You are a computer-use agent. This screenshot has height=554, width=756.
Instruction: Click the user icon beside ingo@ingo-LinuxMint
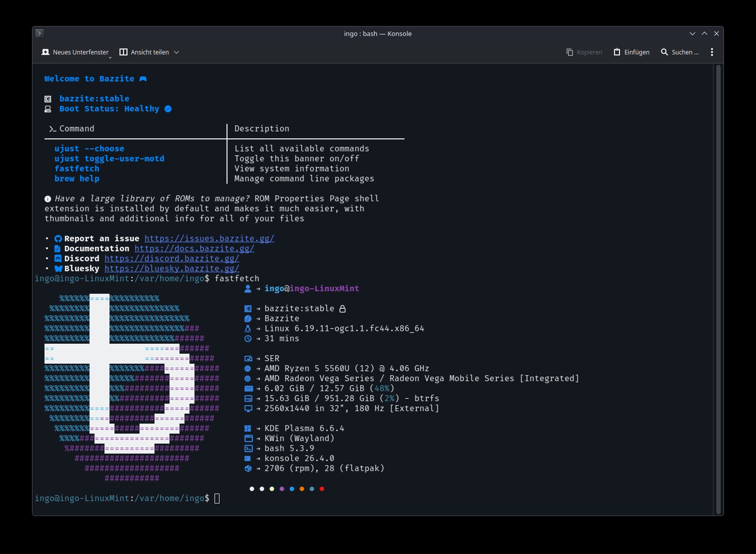pyautogui.click(x=247, y=289)
